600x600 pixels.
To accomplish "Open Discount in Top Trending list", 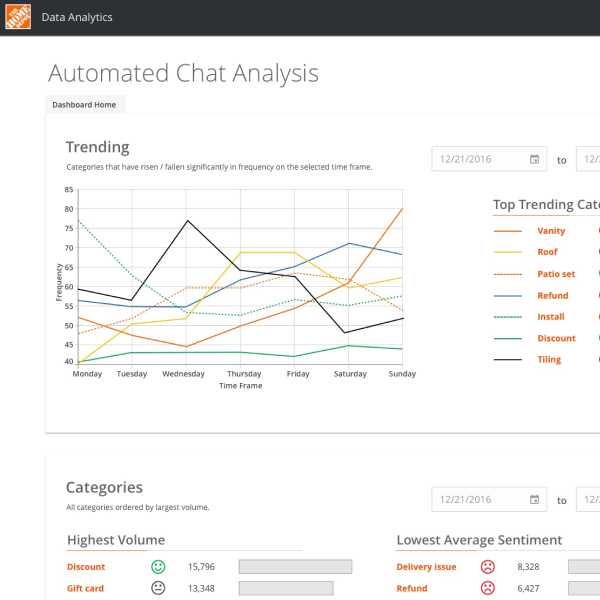I will (556, 338).
